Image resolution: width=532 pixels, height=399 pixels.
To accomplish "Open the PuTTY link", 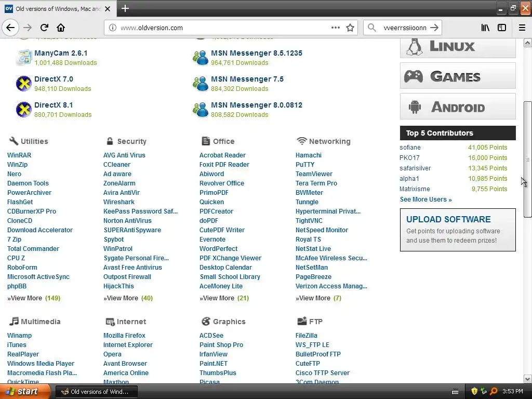I will pos(305,165).
